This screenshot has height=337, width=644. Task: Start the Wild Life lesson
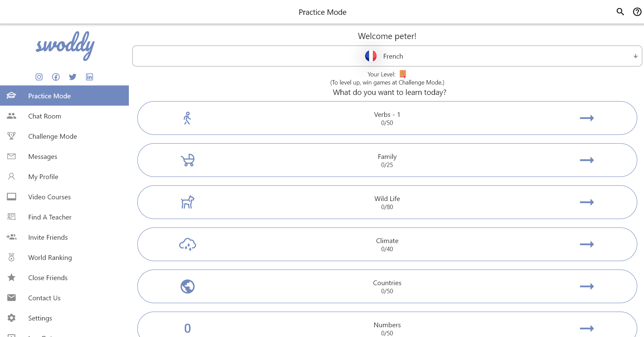tap(387, 202)
